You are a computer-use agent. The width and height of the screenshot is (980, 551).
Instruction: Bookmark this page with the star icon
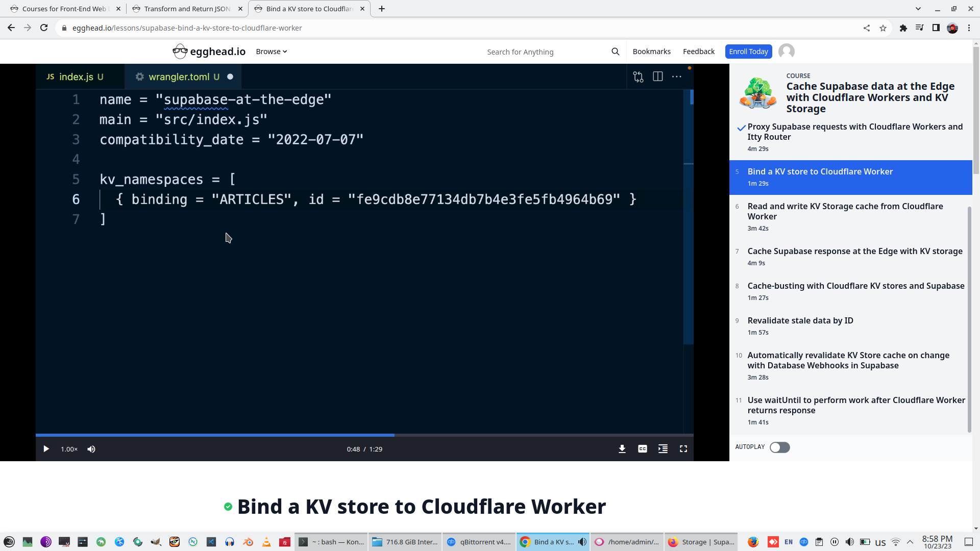coord(883,28)
